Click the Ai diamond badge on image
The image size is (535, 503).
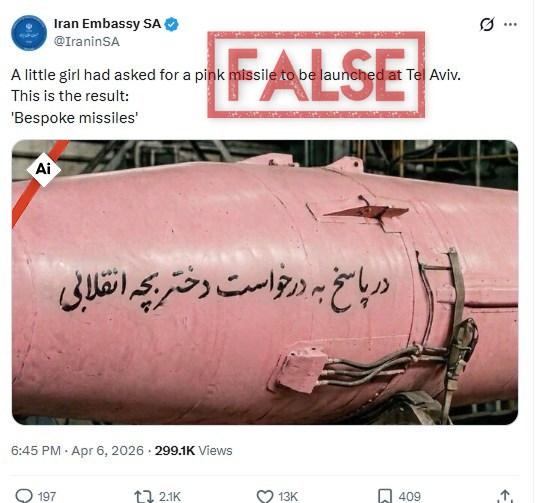tap(43, 169)
